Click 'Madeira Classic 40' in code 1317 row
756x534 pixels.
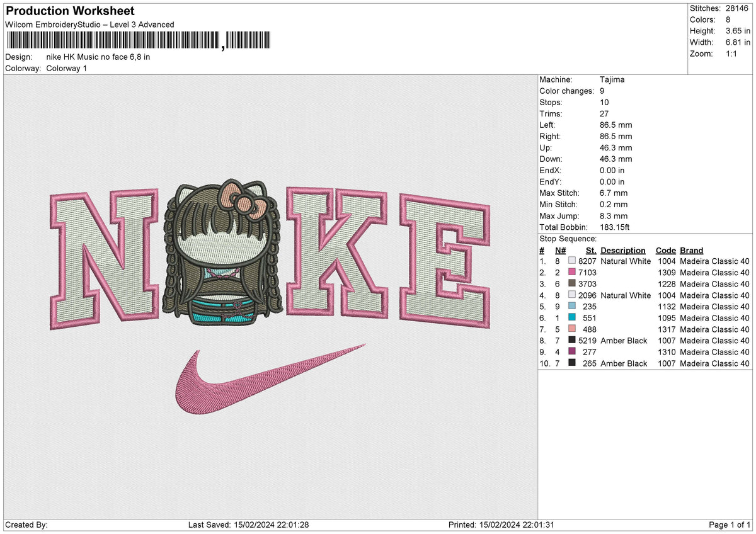[x=715, y=329]
